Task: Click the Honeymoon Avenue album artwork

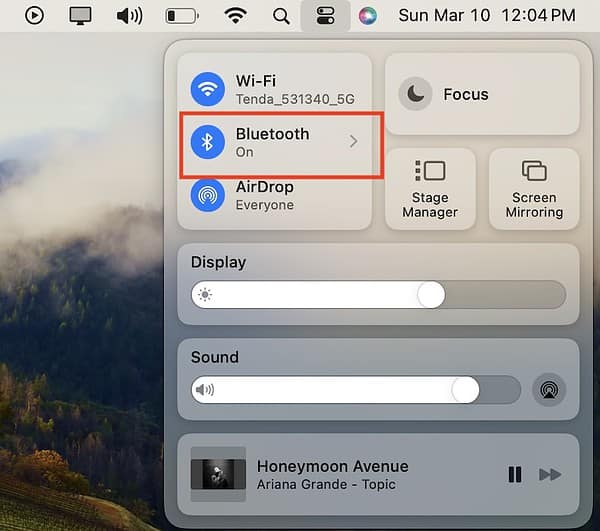Action: 218,474
